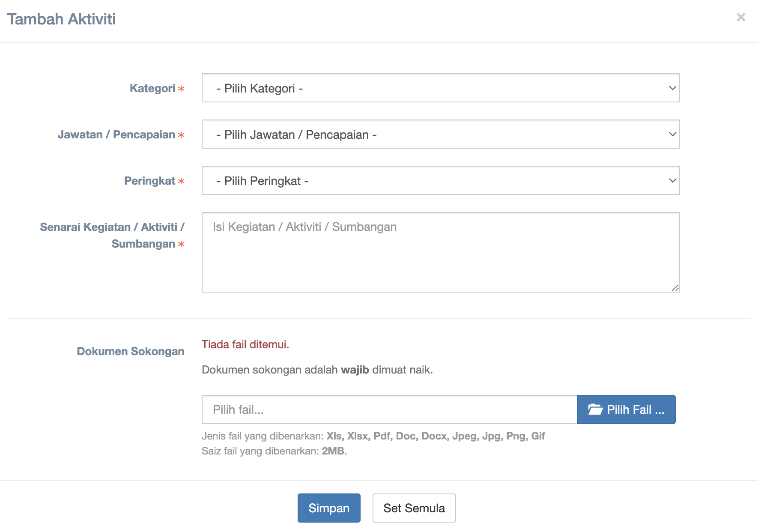758x532 pixels.
Task: Expand "- Pilih Jawatan / Pencapaian -" select box
Action: click(x=440, y=134)
